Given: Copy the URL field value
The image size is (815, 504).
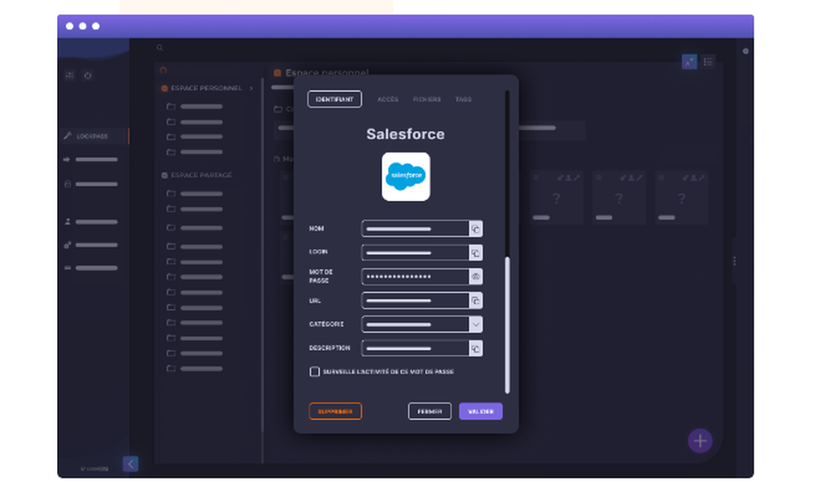Looking at the screenshot, I should (x=476, y=300).
